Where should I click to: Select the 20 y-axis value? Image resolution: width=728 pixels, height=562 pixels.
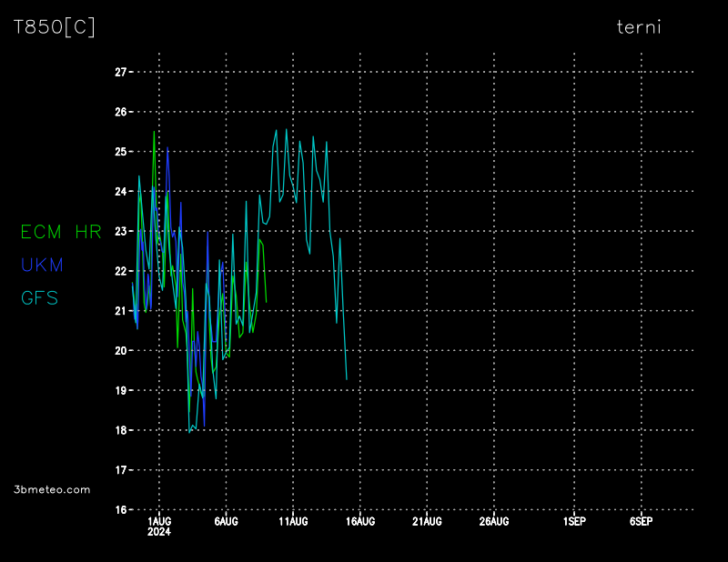(x=120, y=351)
